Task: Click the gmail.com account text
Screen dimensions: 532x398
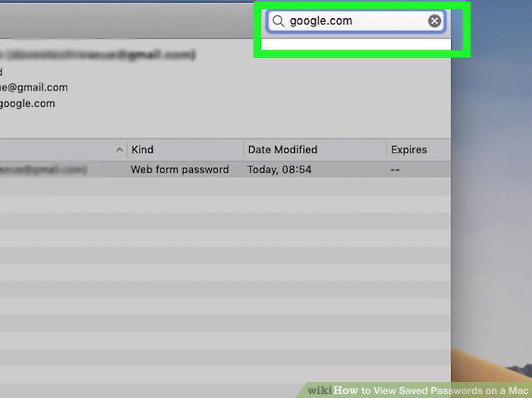Action: pos(34,88)
